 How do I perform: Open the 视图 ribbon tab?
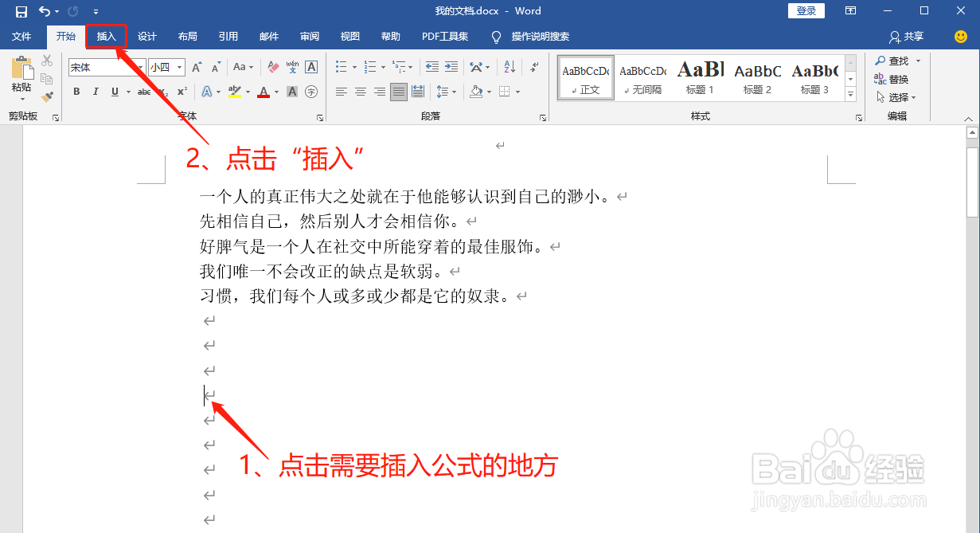pyautogui.click(x=349, y=37)
